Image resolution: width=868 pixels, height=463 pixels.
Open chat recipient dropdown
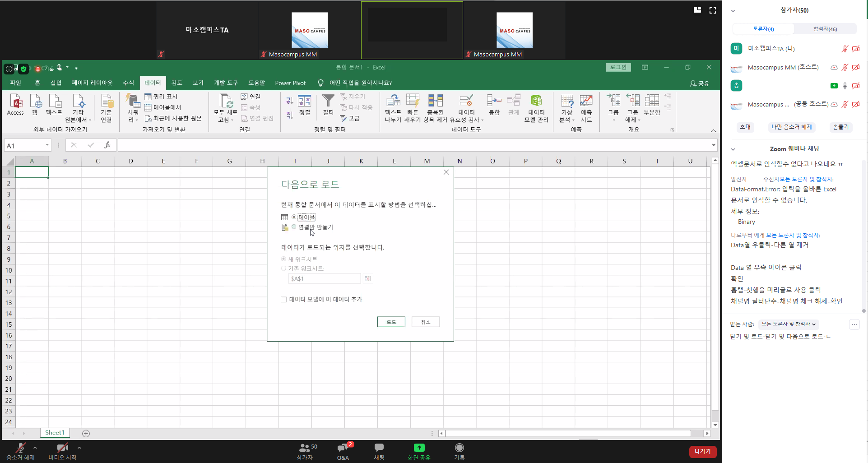point(788,324)
